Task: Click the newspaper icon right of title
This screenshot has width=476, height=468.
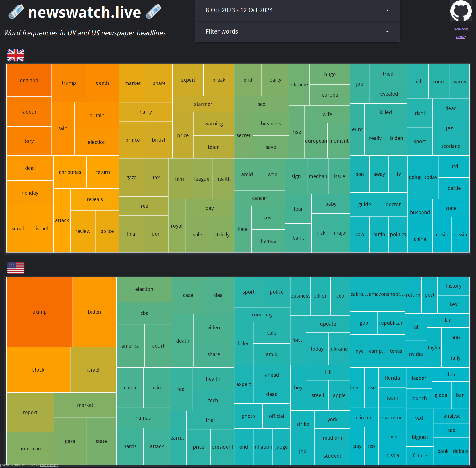Action: click(x=153, y=12)
